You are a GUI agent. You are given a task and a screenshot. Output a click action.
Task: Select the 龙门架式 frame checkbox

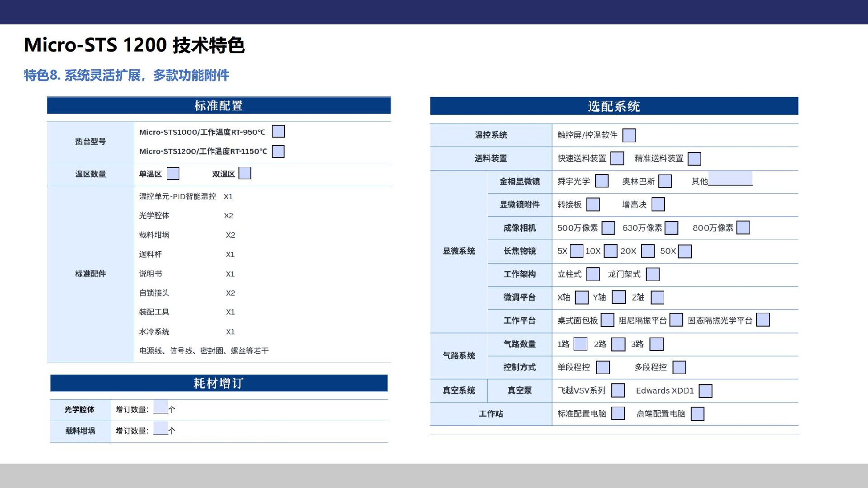652,274
